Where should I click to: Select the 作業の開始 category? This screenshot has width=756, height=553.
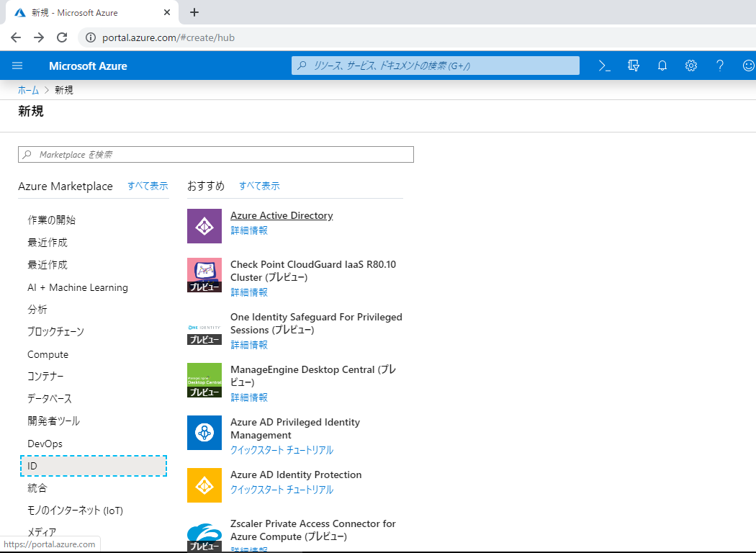coord(52,220)
